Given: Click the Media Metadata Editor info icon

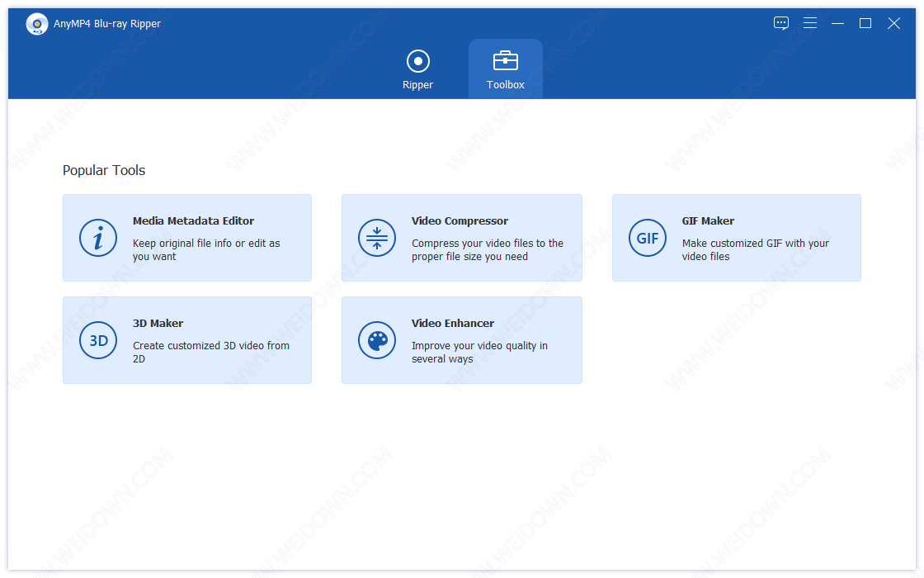Looking at the screenshot, I should 98,238.
